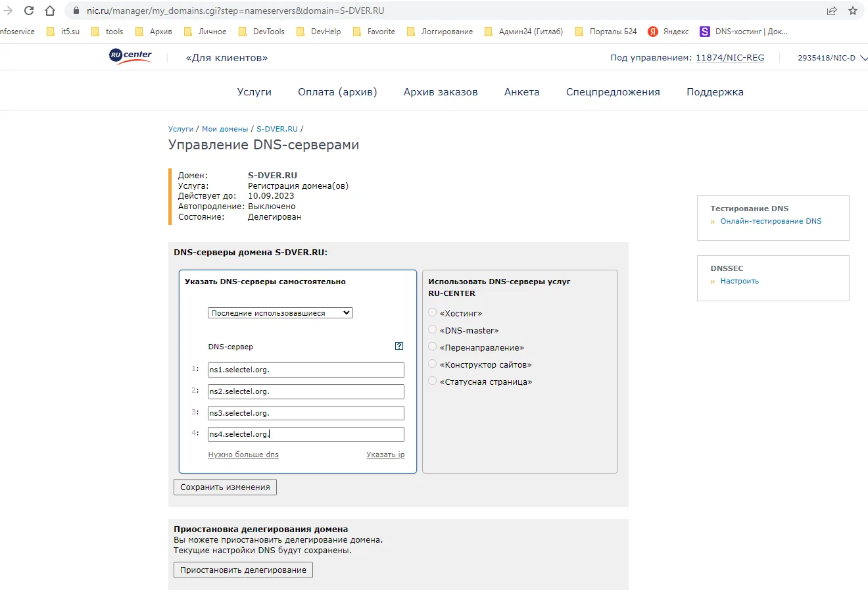Bookmark this page with the star icon
Viewport: 868px width, 592px height.
click(x=853, y=11)
